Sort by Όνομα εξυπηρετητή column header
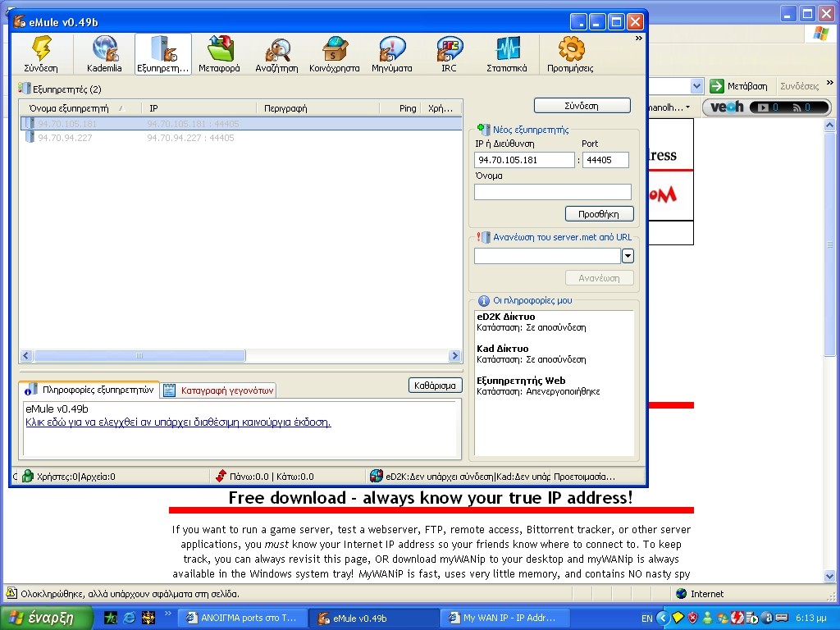The image size is (840, 630). pyautogui.click(x=80, y=108)
